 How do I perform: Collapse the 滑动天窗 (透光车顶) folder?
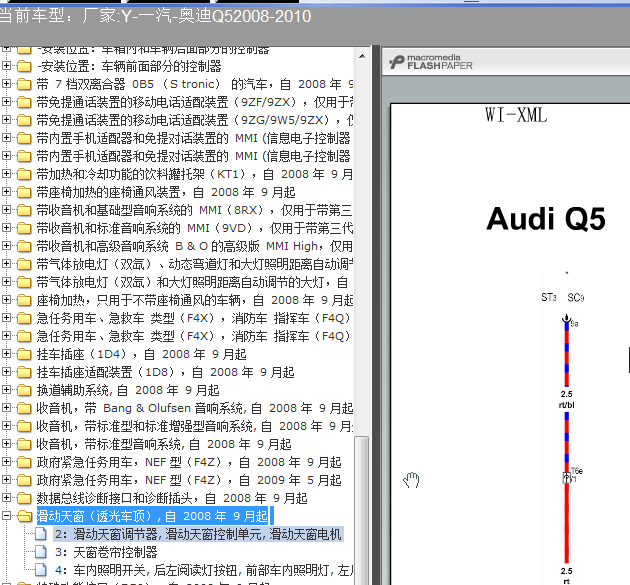pos(6,515)
